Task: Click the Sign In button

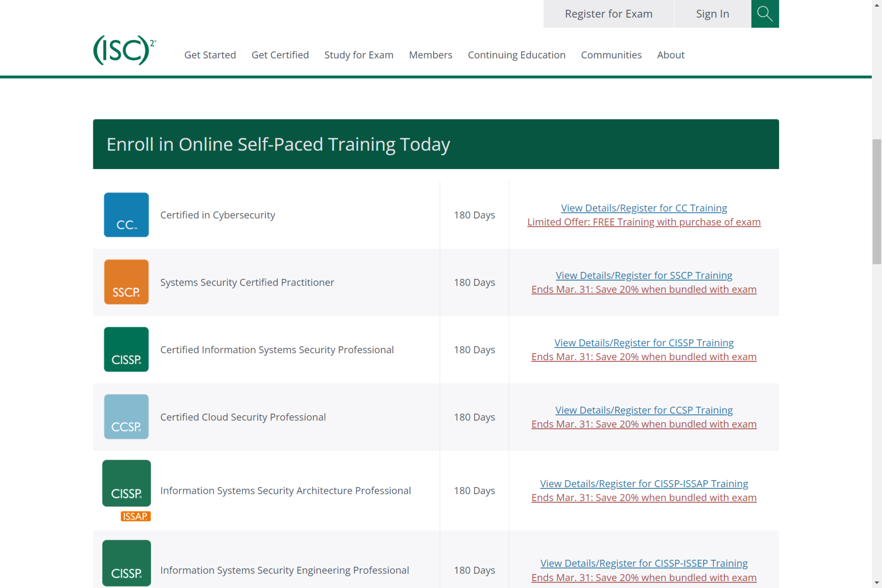Action: point(712,14)
